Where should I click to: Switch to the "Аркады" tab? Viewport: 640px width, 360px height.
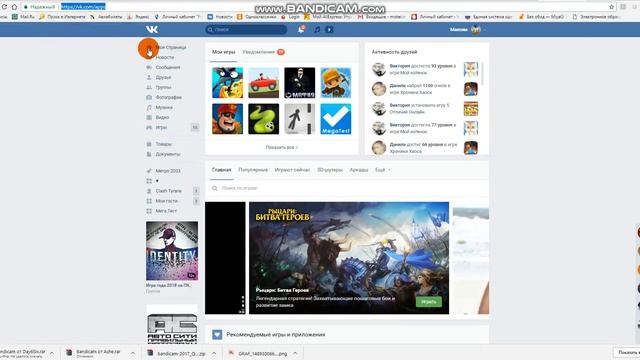tap(359, 170)
